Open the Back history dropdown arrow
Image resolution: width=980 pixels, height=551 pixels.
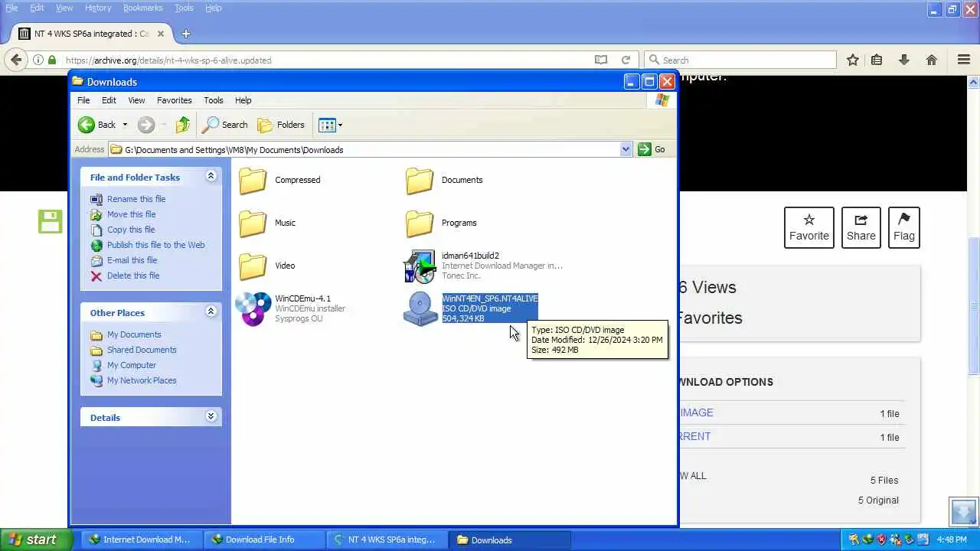tap(125, 125)
